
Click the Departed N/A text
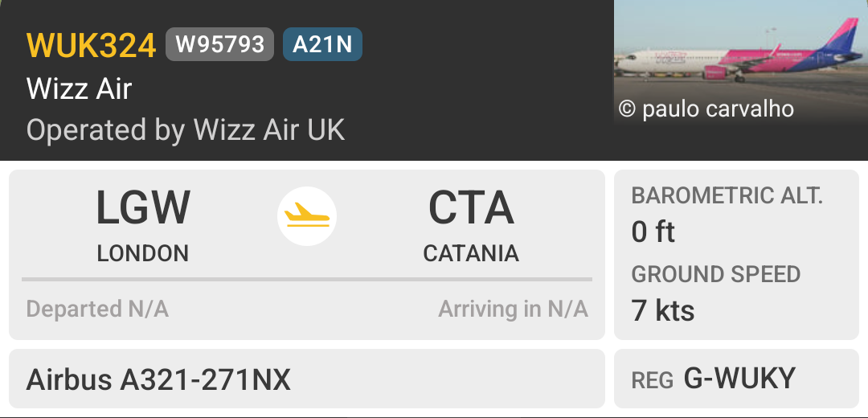pyautogui.click(x=97, y=309)
